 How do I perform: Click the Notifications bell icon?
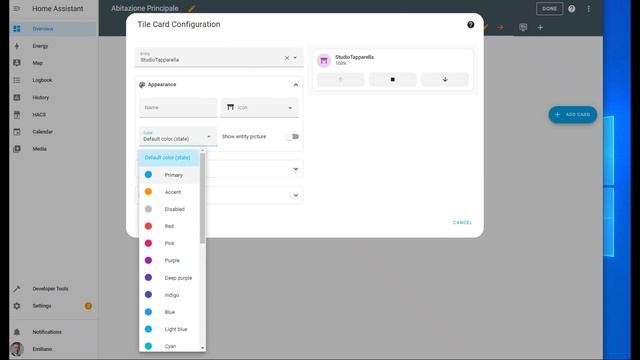click(17, 332)
